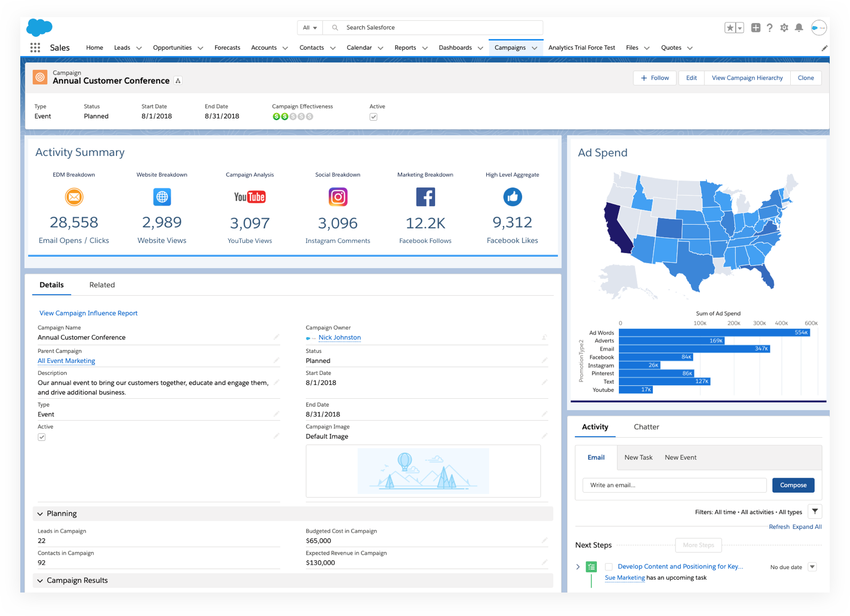850x616 pixels.
Task: Click the Favorites star icon
Action: point(730,28)
